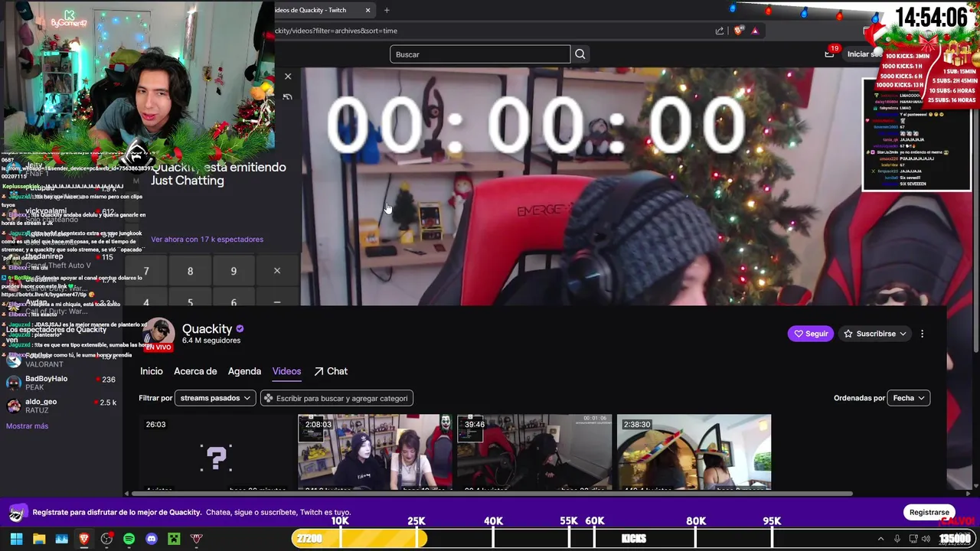Viewport: 980px width, 551px height.
Task: Click the player return arrow below the X
Action: coord(288,97)
